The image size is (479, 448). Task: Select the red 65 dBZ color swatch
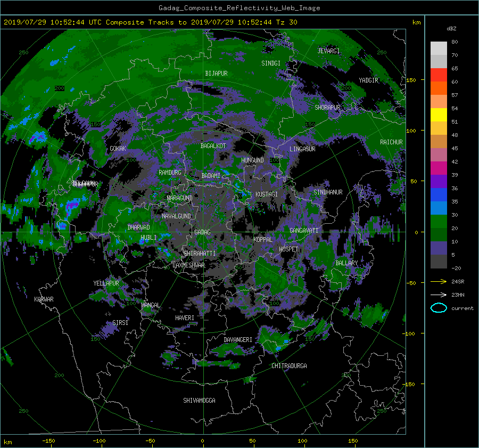(439, 75)
